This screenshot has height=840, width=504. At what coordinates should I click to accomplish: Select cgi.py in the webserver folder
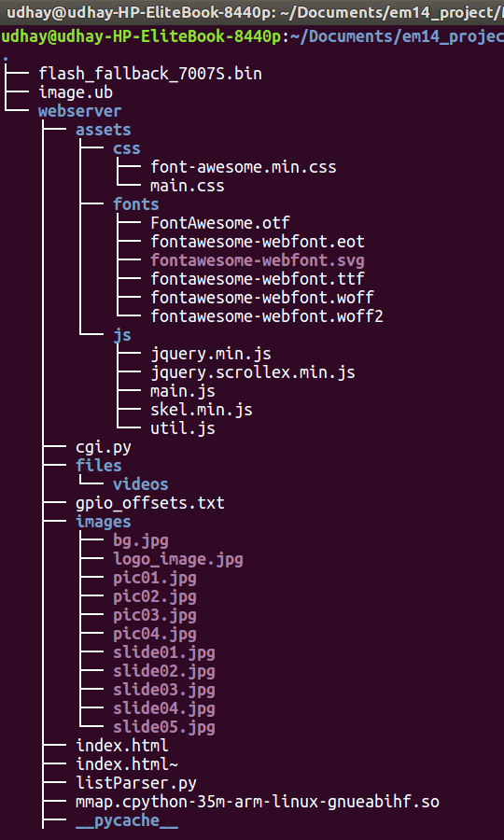(x=104, y=447)
